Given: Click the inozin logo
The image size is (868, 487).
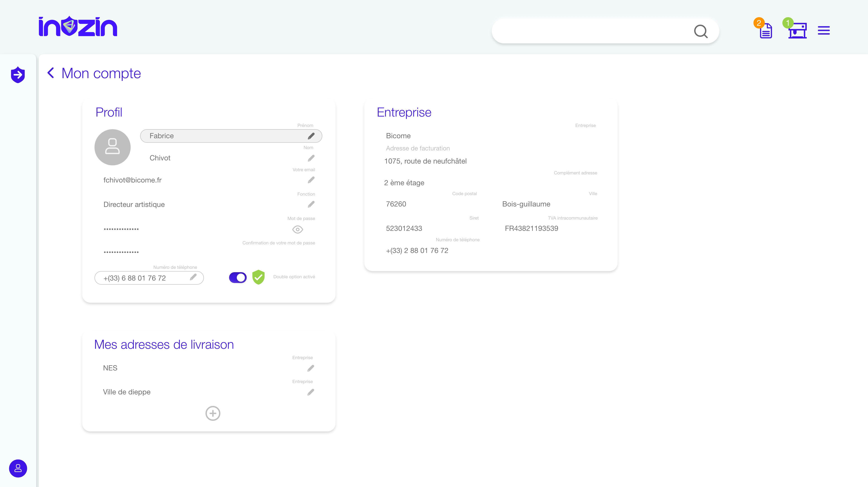Looking at the screenshot, I should tap(78, 27).
